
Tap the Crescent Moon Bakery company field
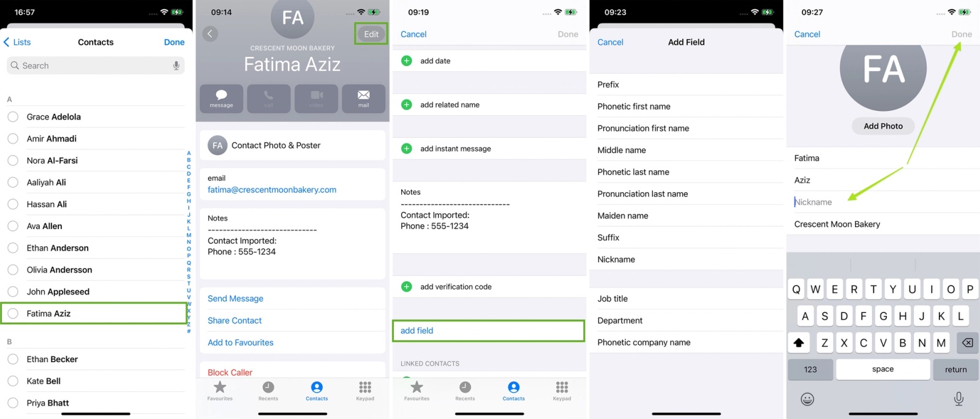[x=883, y=224]
